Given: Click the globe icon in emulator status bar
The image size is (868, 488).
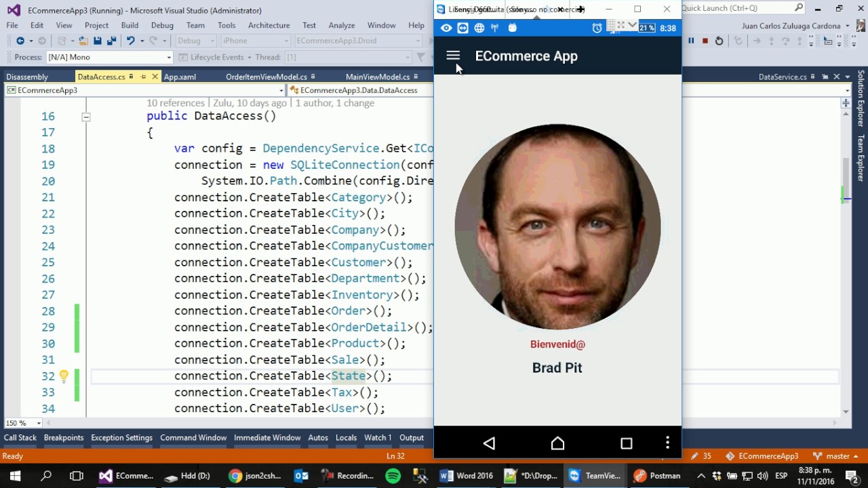Looking at the screenshot, I should point(479,28).
